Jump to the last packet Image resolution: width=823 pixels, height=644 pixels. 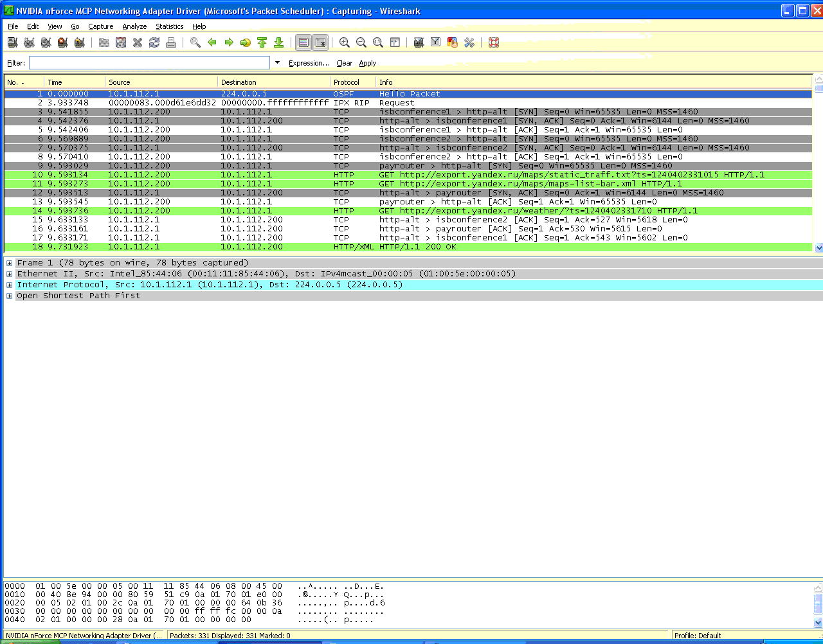278,42
